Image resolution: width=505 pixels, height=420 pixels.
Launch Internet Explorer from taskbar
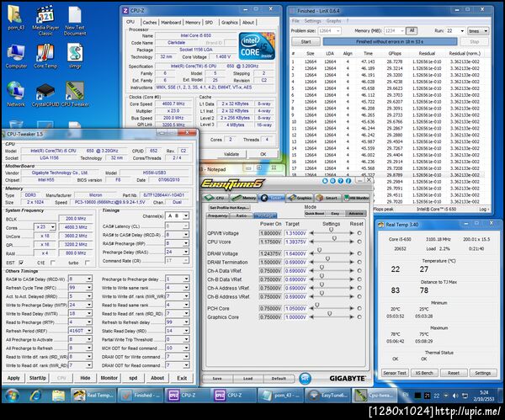click(35, 396)
